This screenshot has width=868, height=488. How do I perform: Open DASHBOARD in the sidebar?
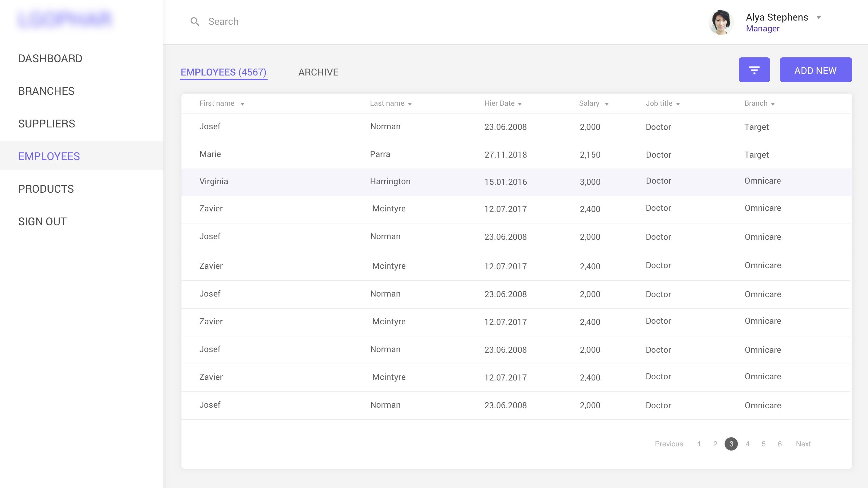[x=50, y=59]
